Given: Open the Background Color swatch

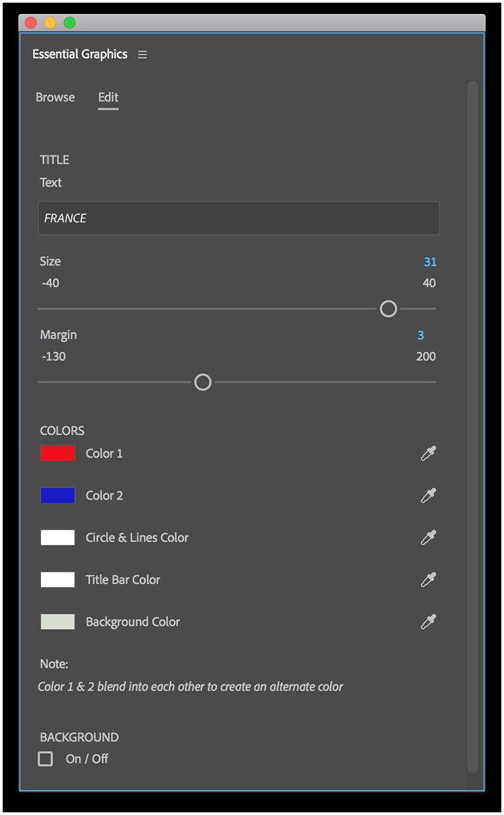Looking at the screenshot, I should [x=57, y=621].
